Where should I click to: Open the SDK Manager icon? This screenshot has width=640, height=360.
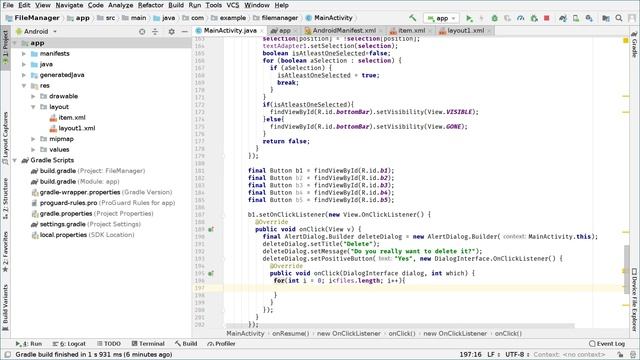pyautogui.click(x=589, y=18)
